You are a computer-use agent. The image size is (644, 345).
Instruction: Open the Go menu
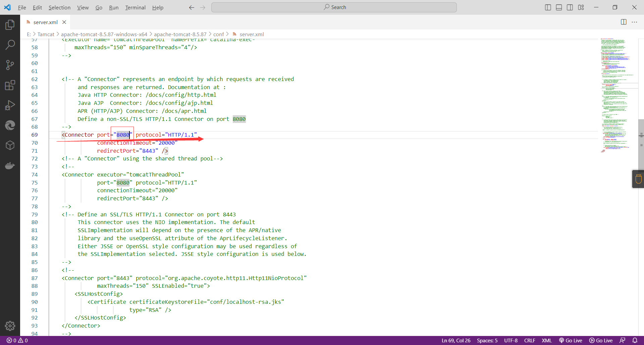click(x=99, y=7)
